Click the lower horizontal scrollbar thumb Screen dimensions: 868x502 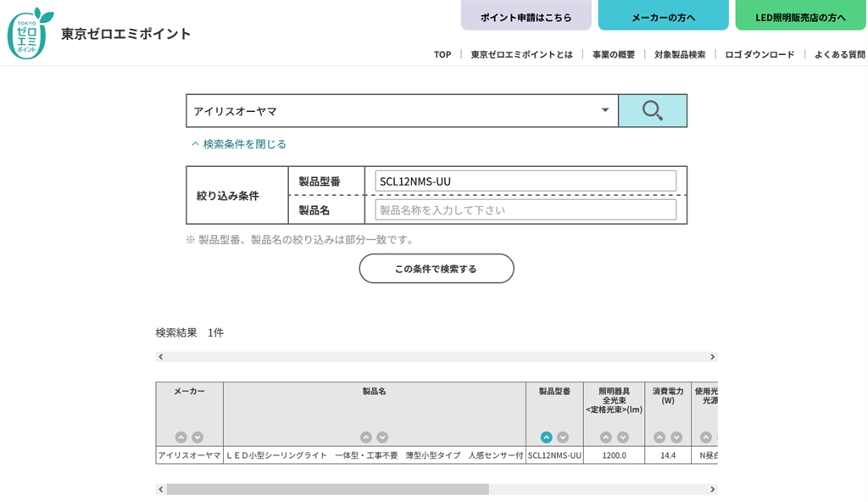click(x=328, y=489)
